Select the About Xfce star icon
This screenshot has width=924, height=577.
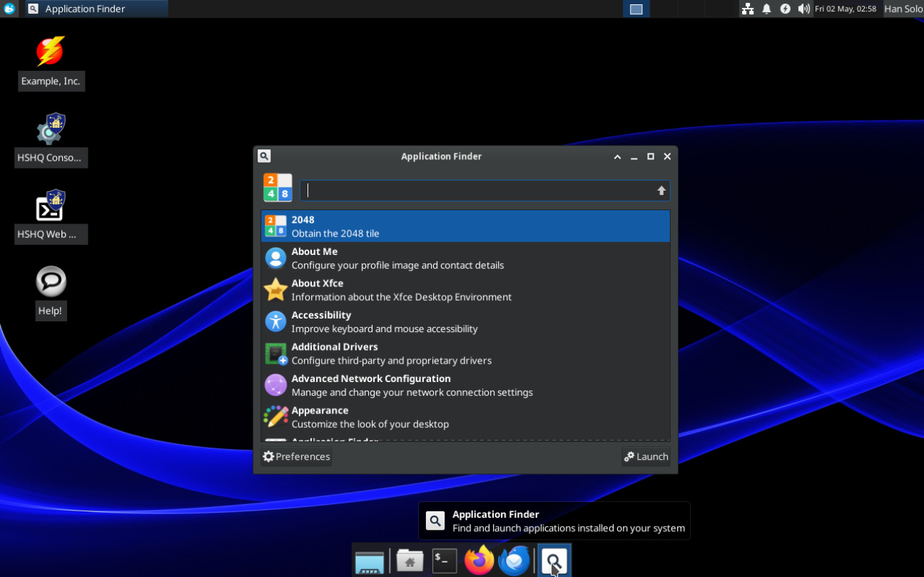click(275, 290)
